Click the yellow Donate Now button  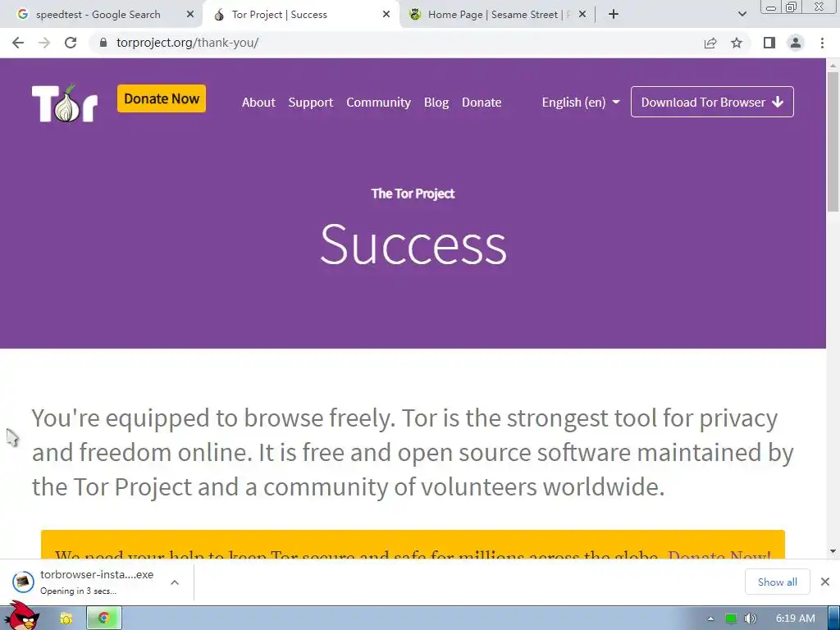162,98
